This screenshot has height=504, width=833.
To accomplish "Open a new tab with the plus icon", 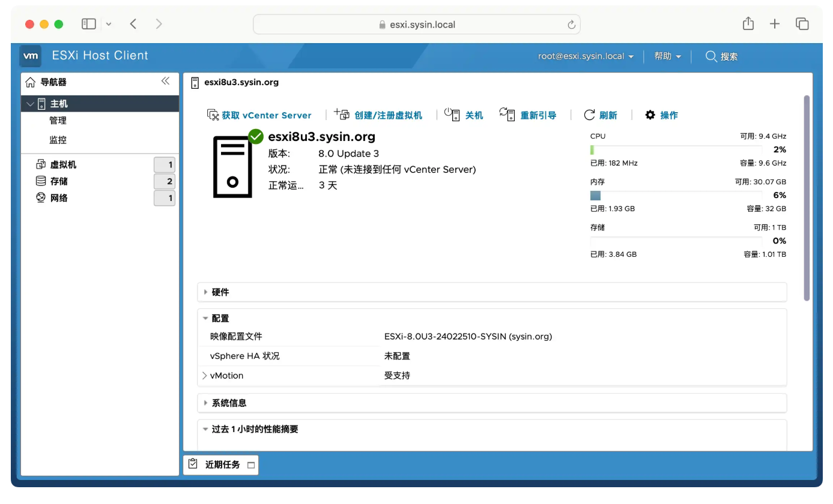I will click(x=775, y=24).
